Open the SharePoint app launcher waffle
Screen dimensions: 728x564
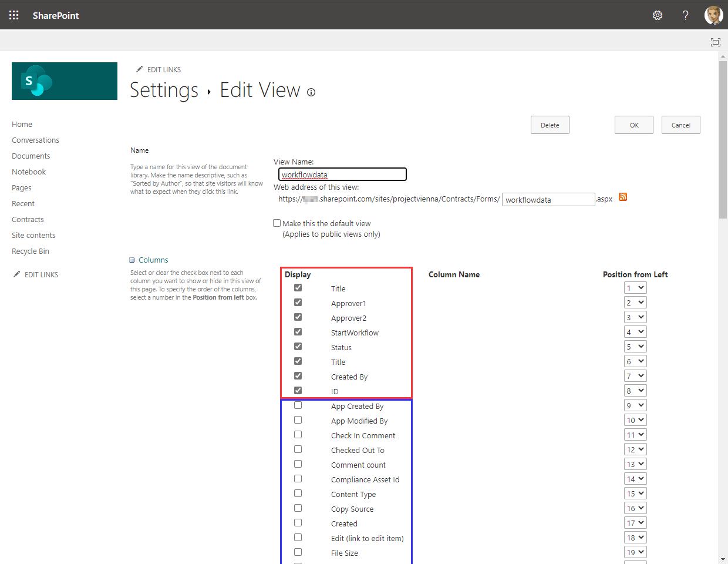[x=14, y=15]
